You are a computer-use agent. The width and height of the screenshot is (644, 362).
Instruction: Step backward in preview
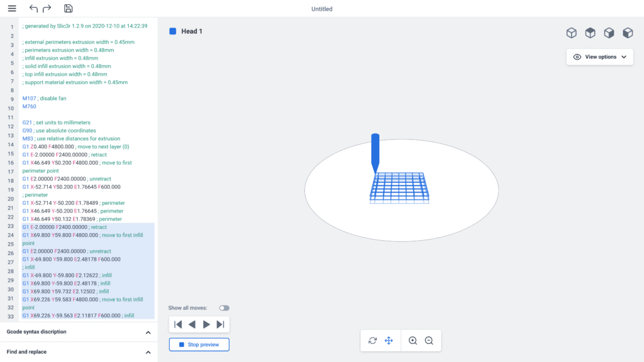coord(192,324)
